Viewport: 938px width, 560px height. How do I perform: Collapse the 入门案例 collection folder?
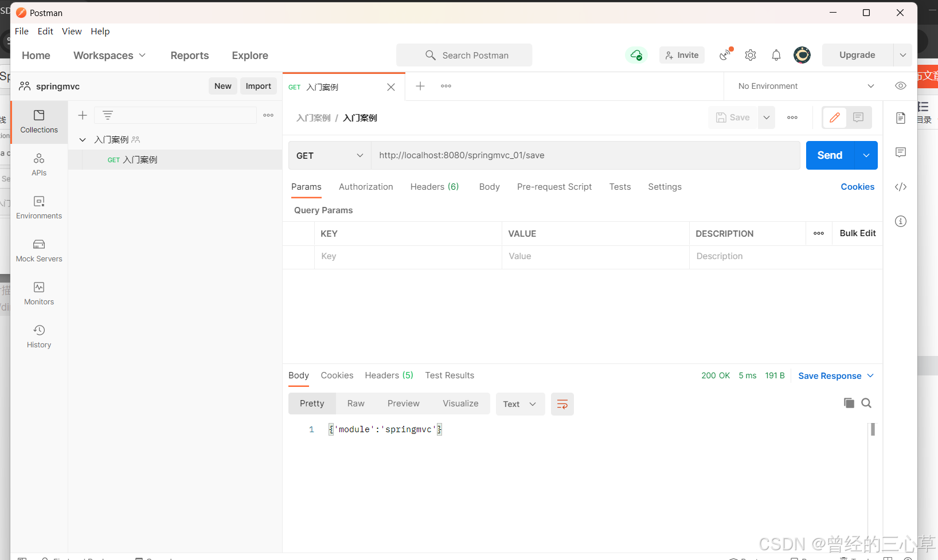tap(83, 140)
